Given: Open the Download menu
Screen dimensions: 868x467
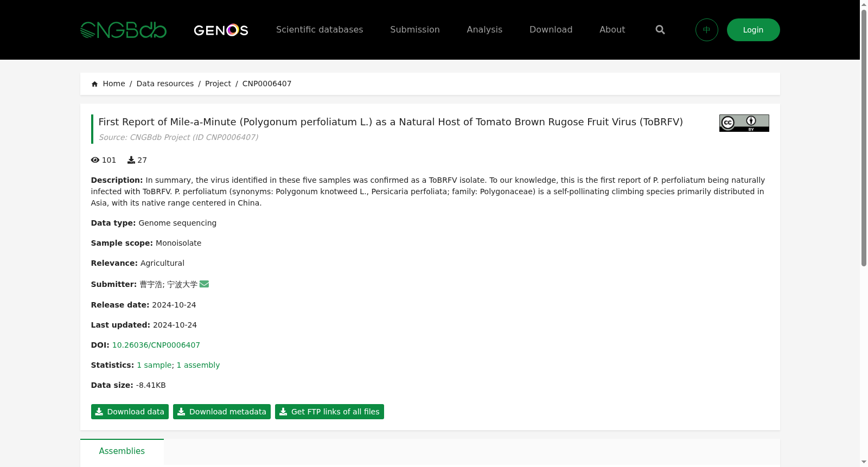Looking at the screenshot, I should pos(551,30).
